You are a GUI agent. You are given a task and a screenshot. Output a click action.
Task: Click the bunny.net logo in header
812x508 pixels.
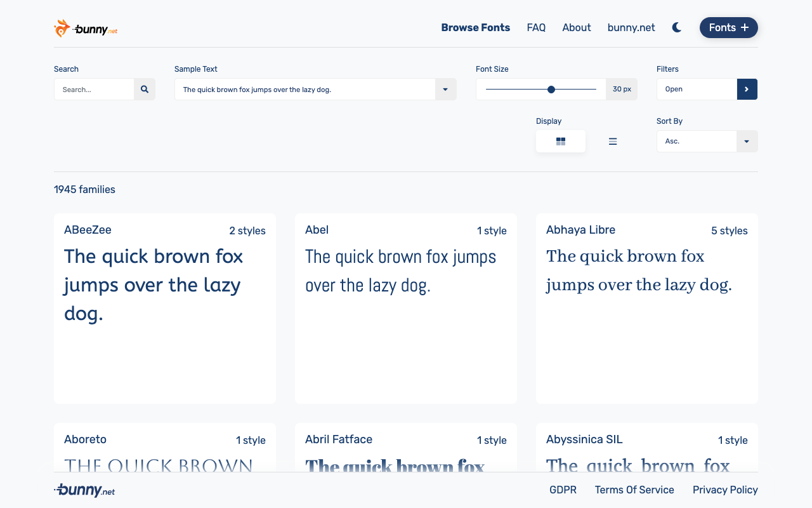pos(86,29)
